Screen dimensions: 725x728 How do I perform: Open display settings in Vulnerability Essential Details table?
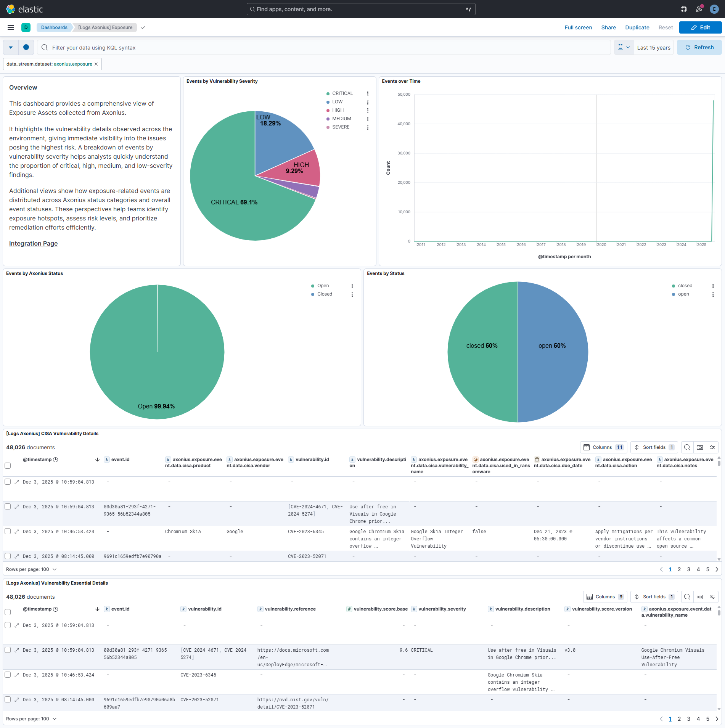click(712, 597)
